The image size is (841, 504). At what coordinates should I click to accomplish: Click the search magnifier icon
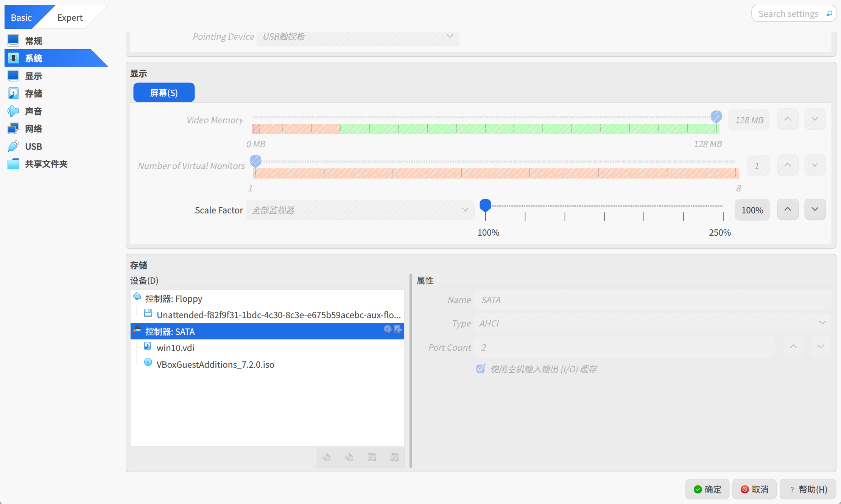pyautogui.click(x=829, y=14)
